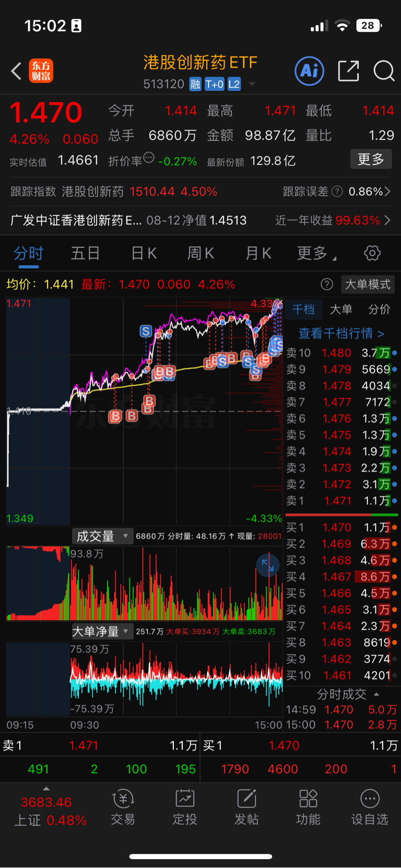Open 近一年收益 99.63% detail chevron
This screenshot has height=868, width=401.
point(387,220)
